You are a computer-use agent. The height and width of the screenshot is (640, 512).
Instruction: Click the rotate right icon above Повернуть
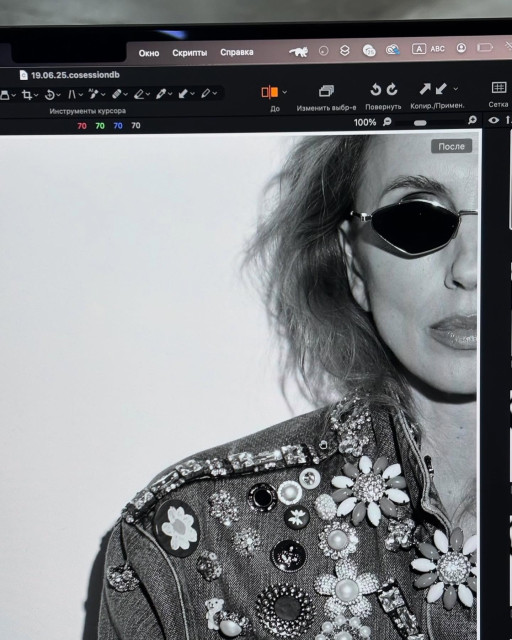[392, 89]
